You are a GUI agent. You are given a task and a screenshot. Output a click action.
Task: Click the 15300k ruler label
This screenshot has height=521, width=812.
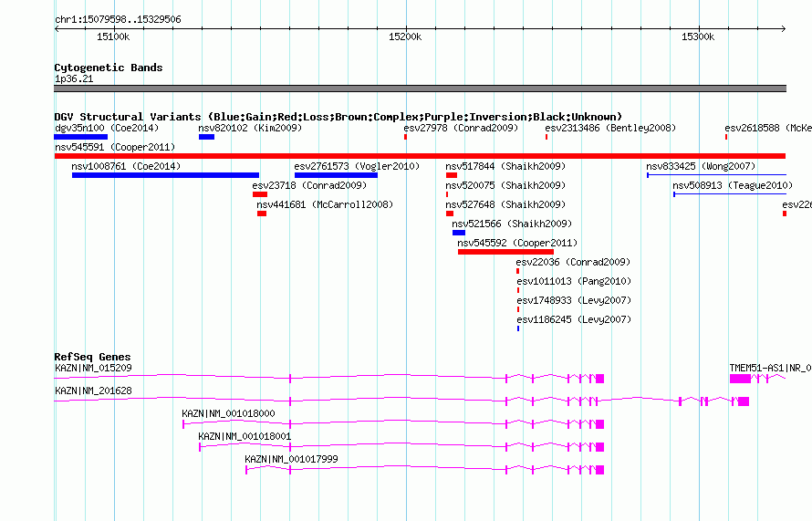pyautogui.click(x=698, y=36)
